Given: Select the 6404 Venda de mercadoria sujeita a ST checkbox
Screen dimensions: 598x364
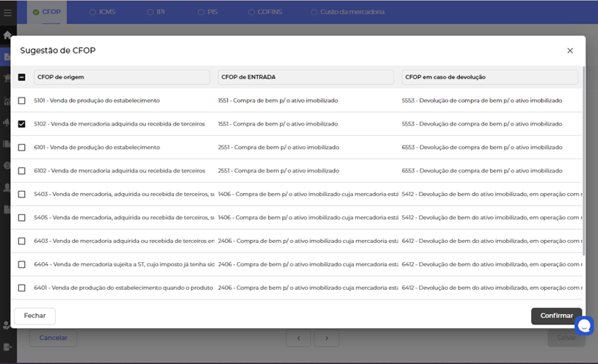Looking at the screenshot, I should click(21, 264).
